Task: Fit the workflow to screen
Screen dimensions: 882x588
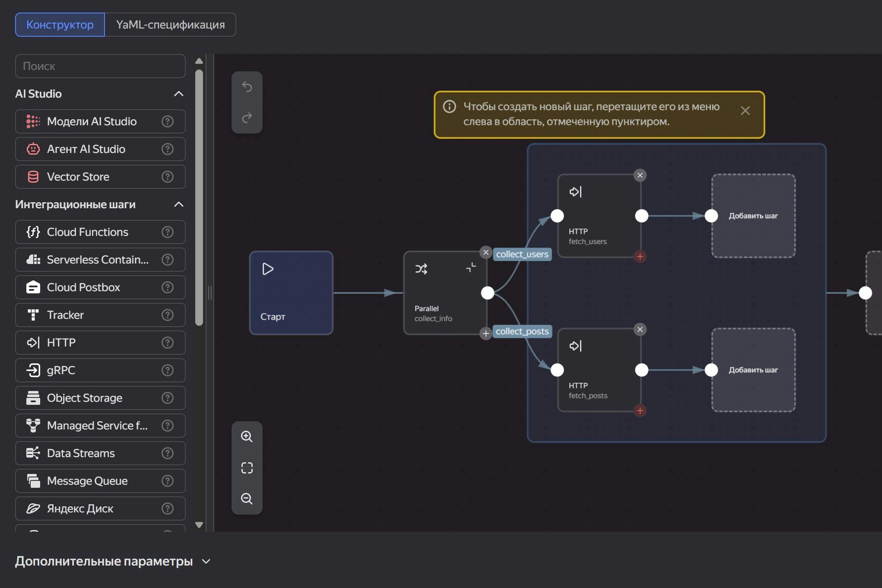Action: click(247, 468)
